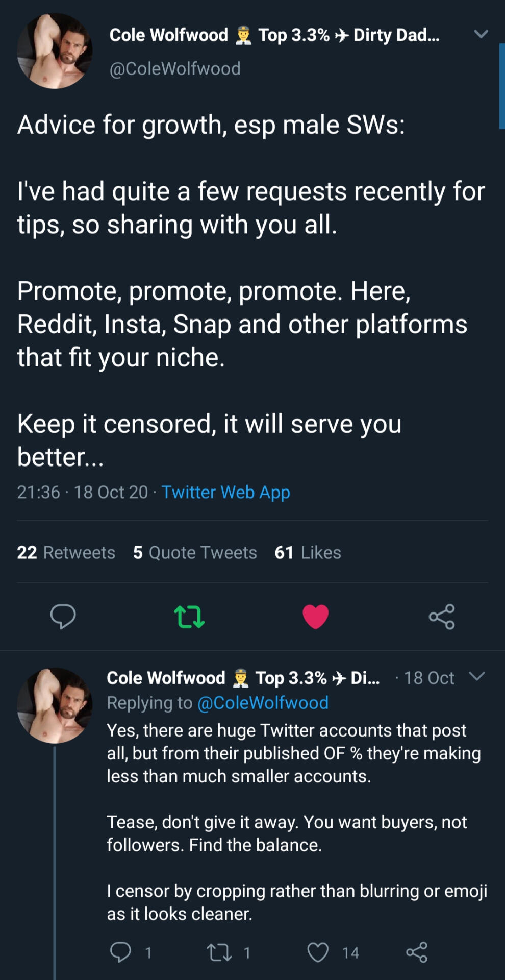View the 5 Quote Tweets list
Image resolution: width=505 pixels, height=980 pixels.
pyautogui.click(x=195, y=552)
